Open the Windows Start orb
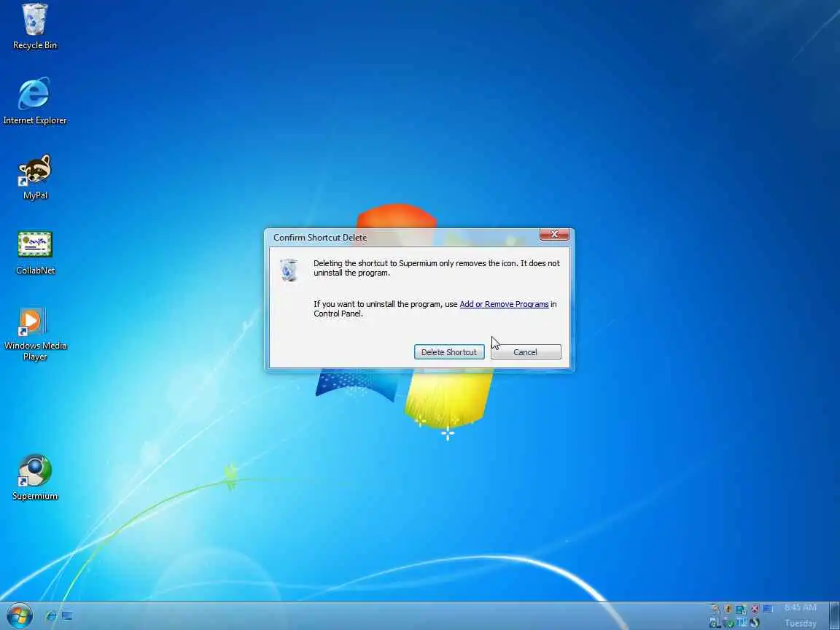 tap(19, 616)
